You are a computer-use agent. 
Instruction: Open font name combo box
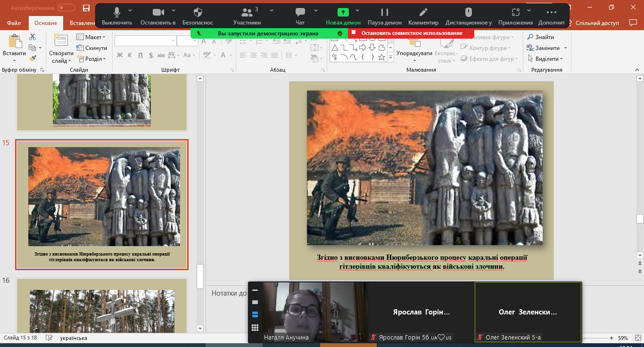145,41
